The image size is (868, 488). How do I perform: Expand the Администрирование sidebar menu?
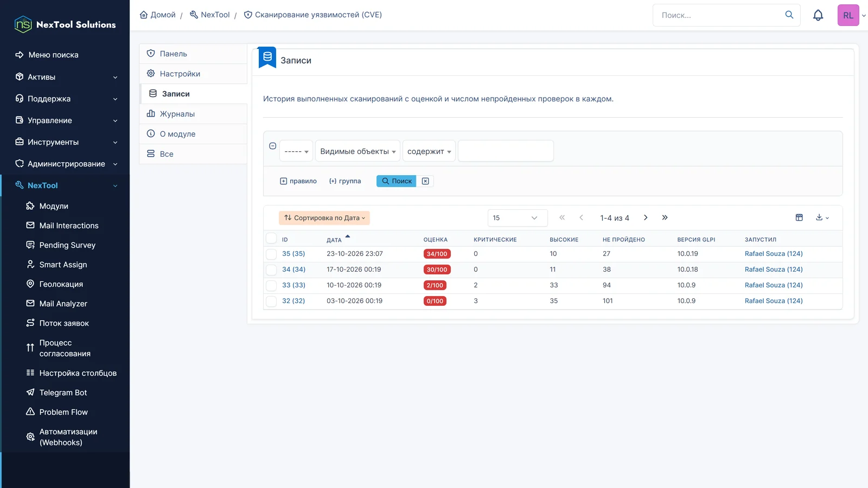point(65,164)
